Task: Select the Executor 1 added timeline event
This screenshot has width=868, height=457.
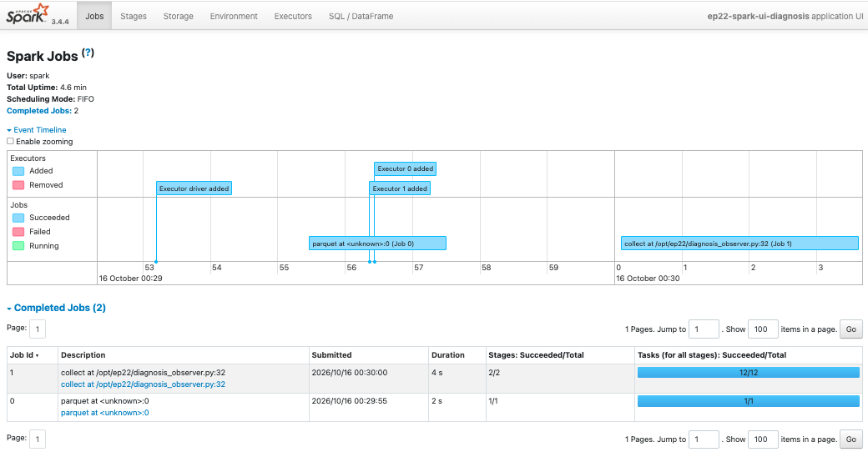Action: pos(400,188)
